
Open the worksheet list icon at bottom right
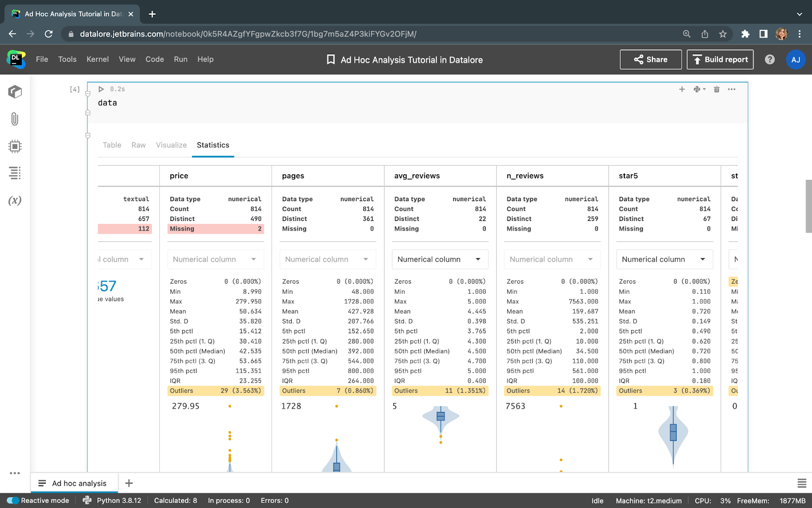click(802, 483)
